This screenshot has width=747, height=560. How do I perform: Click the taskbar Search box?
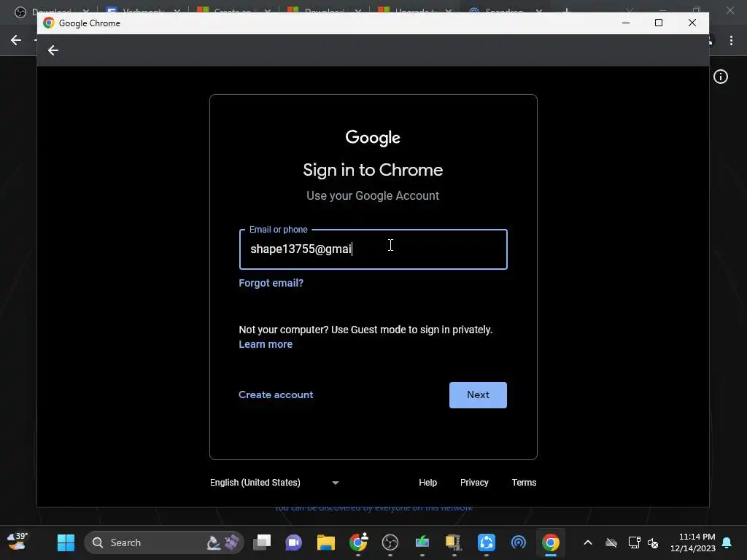[164, 542]
